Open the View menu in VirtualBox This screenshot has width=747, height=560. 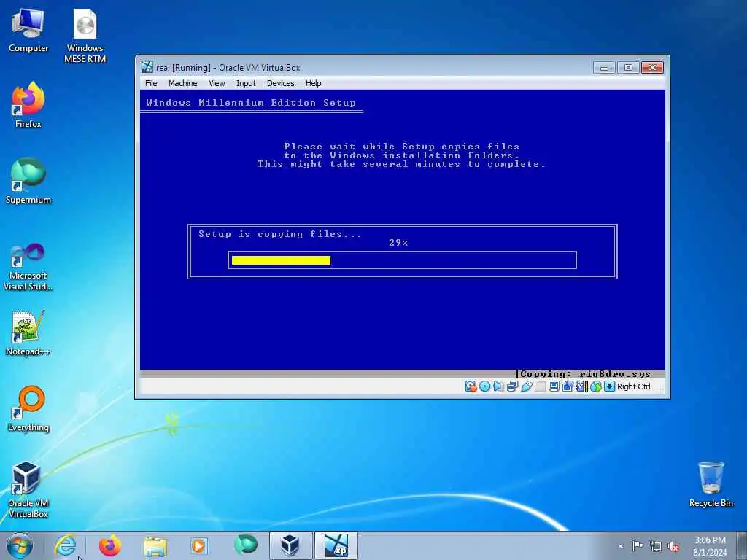216,83
